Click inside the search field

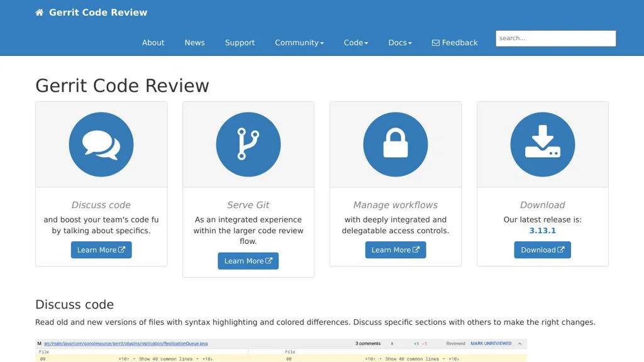[556, 38]
